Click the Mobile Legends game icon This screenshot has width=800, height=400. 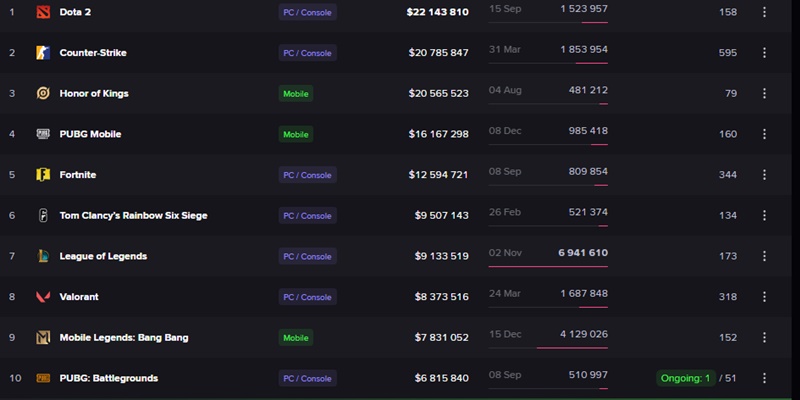pyautogui.click(x=43, y=338)
